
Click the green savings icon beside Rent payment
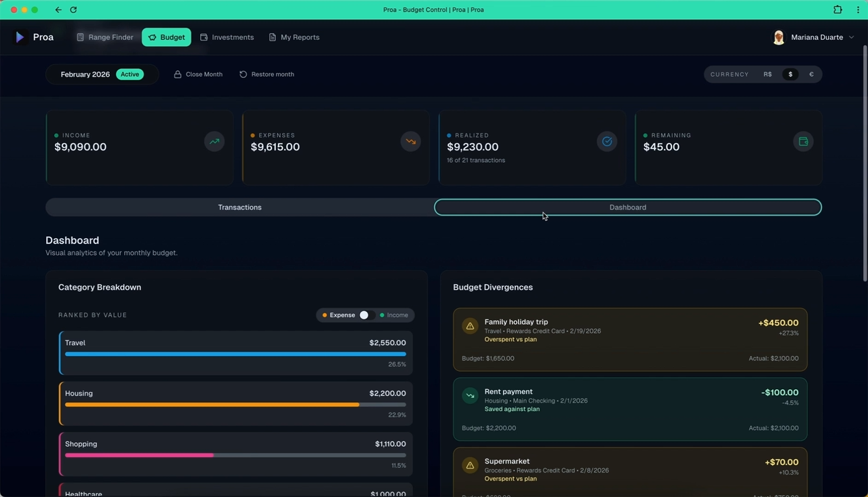(470, 395)
